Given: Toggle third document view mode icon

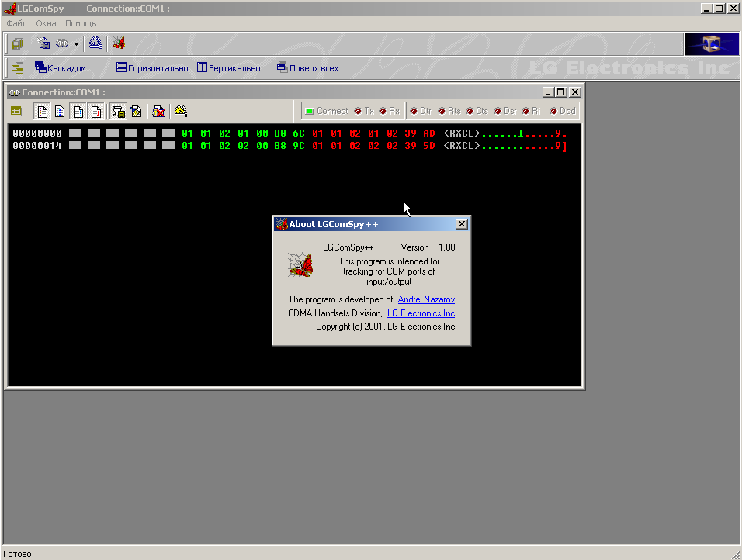Looking at the screenshot, I should pos(78,112).
